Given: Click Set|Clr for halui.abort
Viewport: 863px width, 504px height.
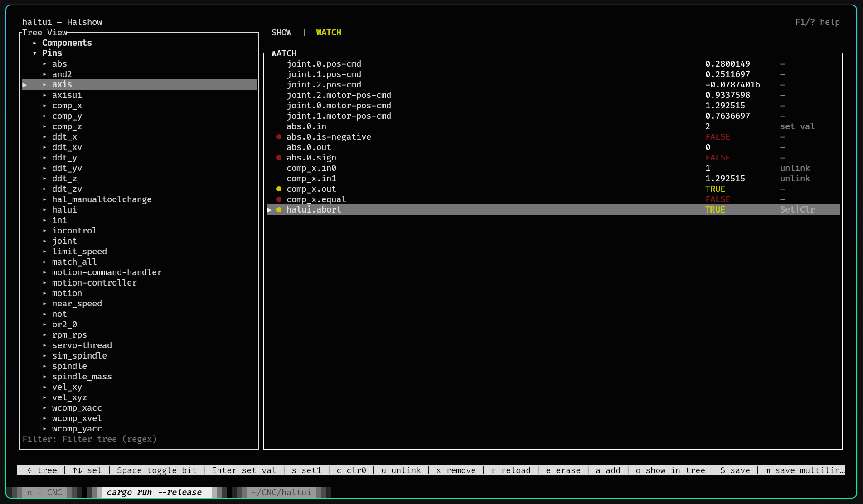Looking at the screenshot, I should (x=797, y=210).
